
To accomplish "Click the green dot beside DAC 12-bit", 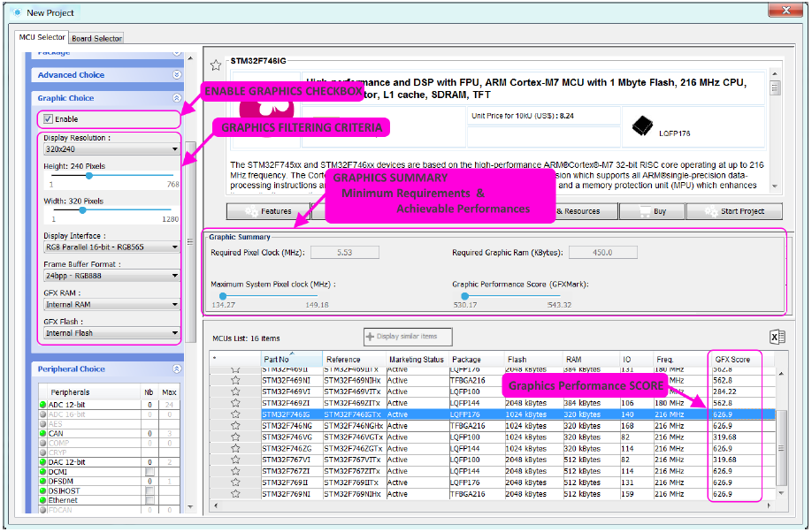I will click(x=43, y=462).
